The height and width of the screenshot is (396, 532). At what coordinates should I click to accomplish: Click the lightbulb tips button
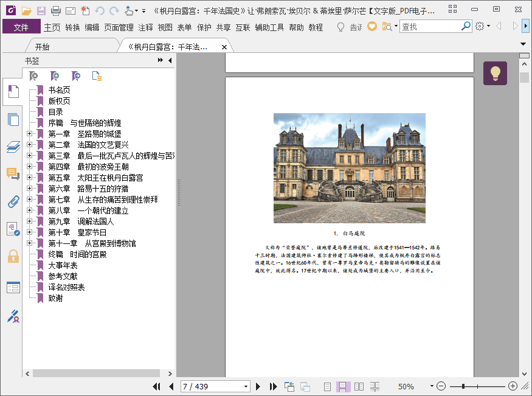(x=495, y=74)
